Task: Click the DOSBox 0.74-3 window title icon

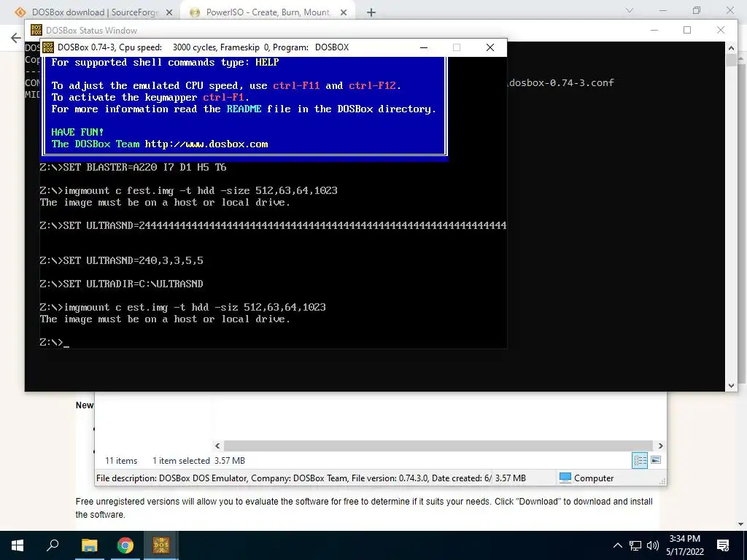Action: click(x=48, y=47)
